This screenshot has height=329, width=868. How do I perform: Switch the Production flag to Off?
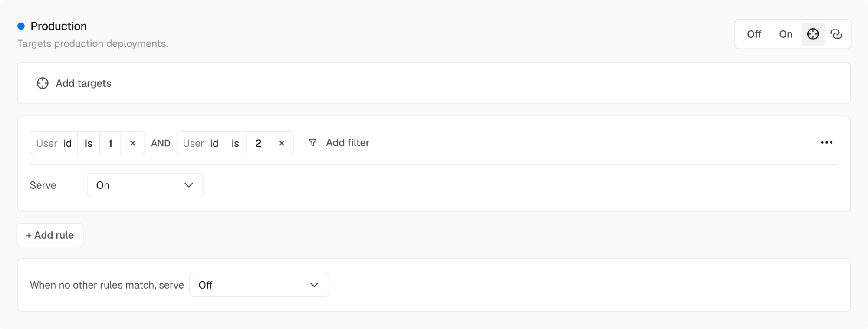tap(754, 34)
